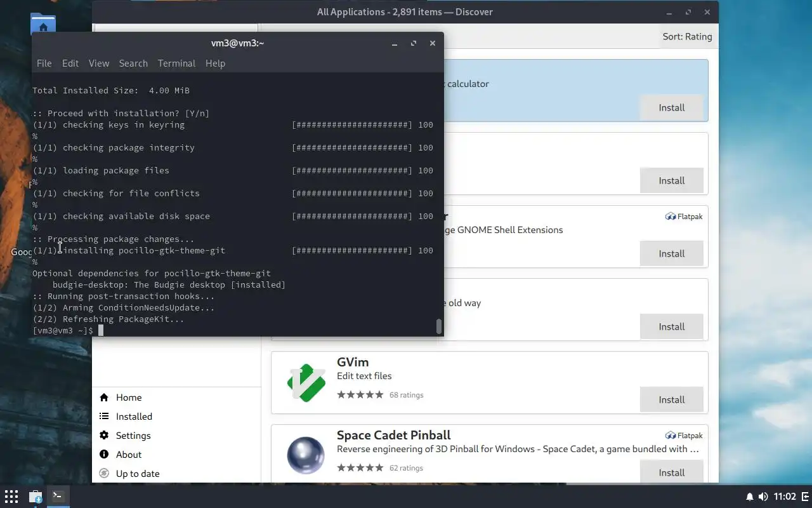Click Space Cadet Pinball's 62 ratings
The width and height of the screenshot is (812, 508).
tap(406, 468)
